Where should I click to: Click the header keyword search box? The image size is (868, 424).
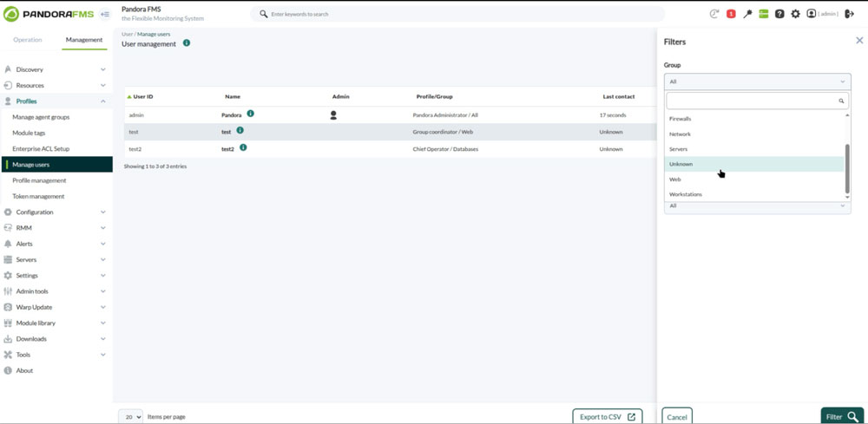tap(457, 14)
